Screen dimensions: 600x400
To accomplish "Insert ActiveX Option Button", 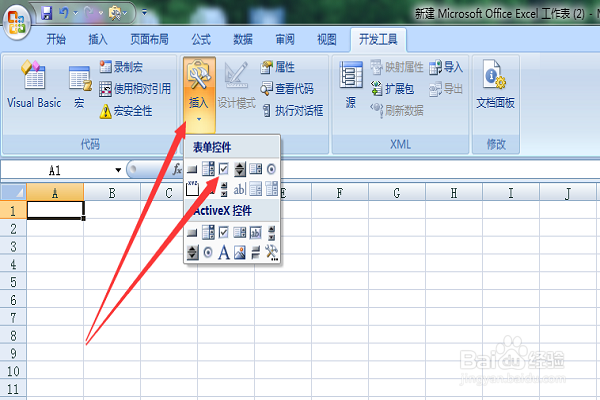I will (208, 252).
